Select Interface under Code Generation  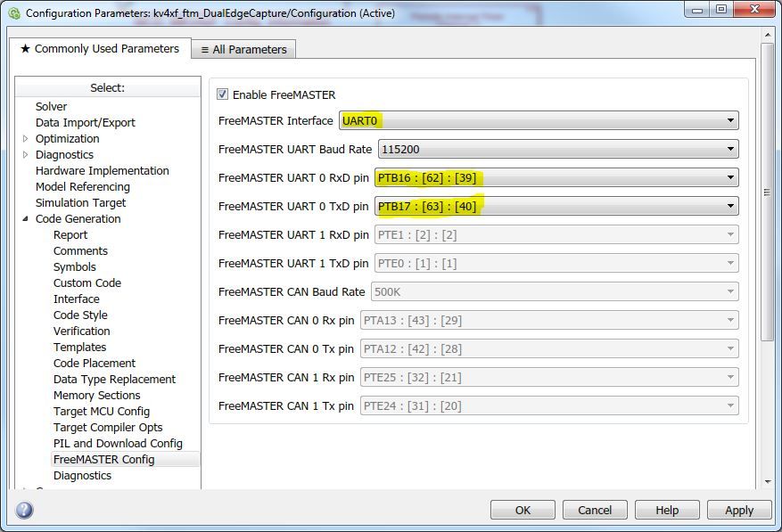click(77, 299)
